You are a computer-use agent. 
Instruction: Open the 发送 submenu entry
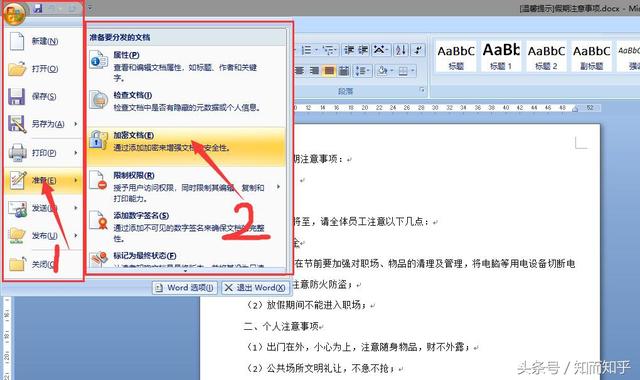click(43, 208)
